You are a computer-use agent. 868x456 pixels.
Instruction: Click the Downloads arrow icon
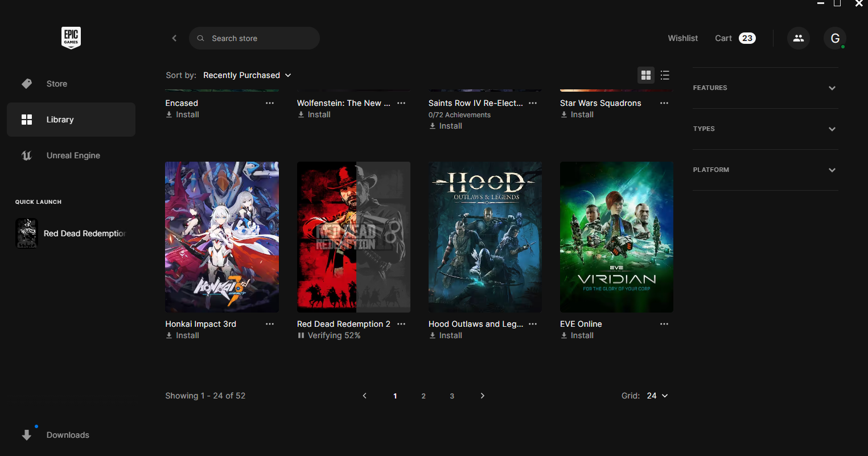coord(26,435)
